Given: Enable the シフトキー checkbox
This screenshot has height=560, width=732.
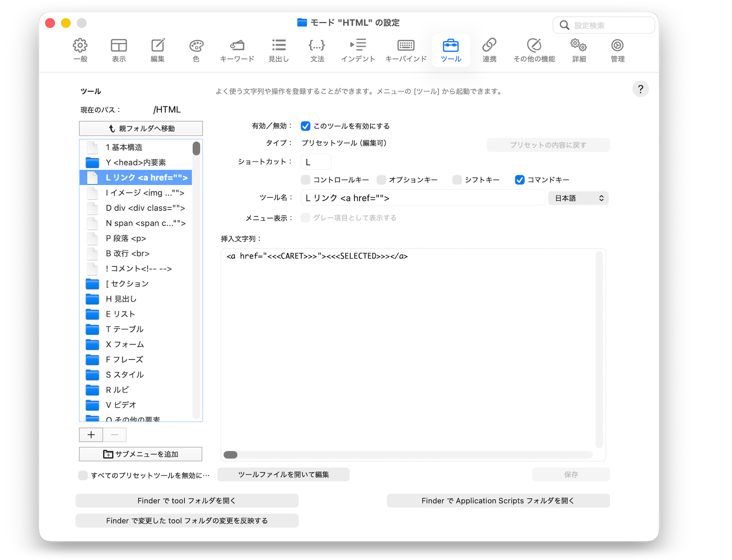Looking at the screenshot, I should [x=457, y=180].
